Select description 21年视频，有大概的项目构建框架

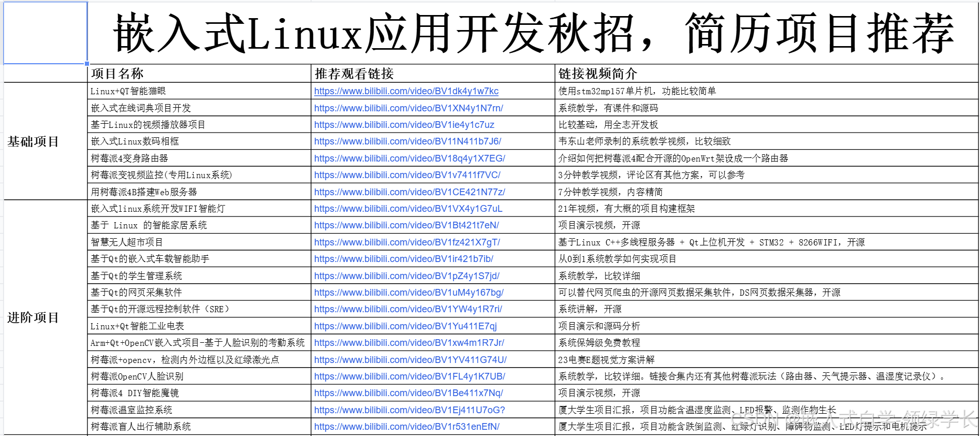coord(766,209)
